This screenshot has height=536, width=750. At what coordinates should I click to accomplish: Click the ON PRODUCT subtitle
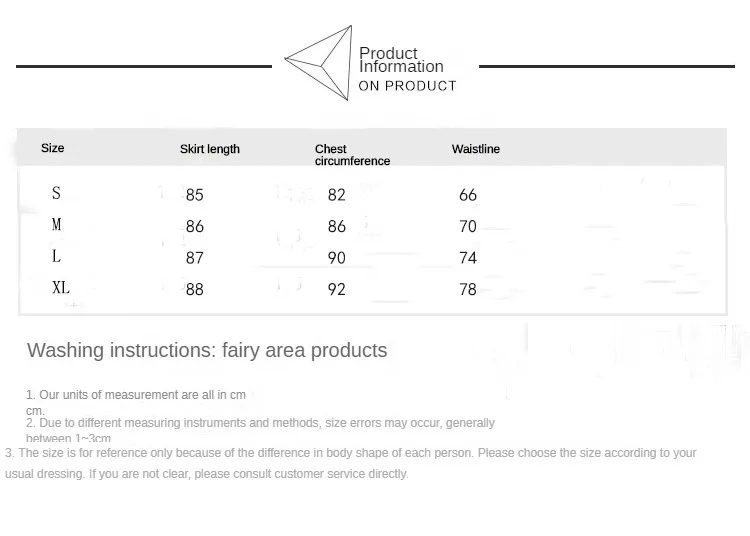click(408, 86)
